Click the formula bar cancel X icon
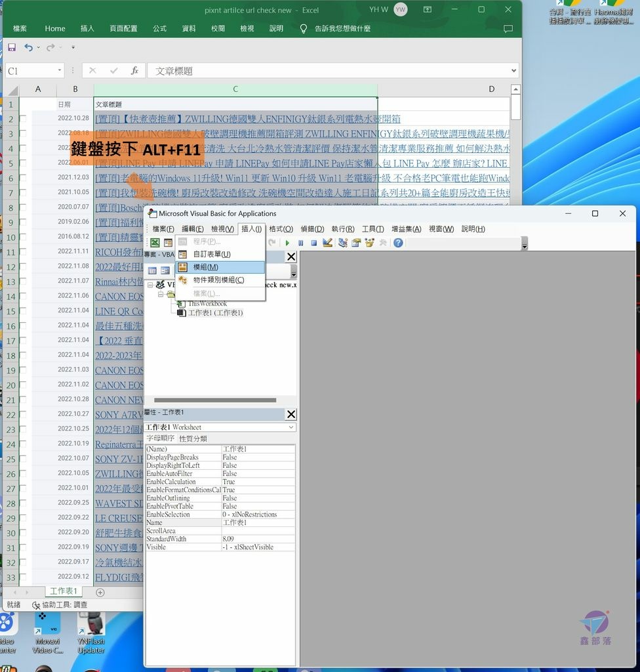 coord(92,71)
